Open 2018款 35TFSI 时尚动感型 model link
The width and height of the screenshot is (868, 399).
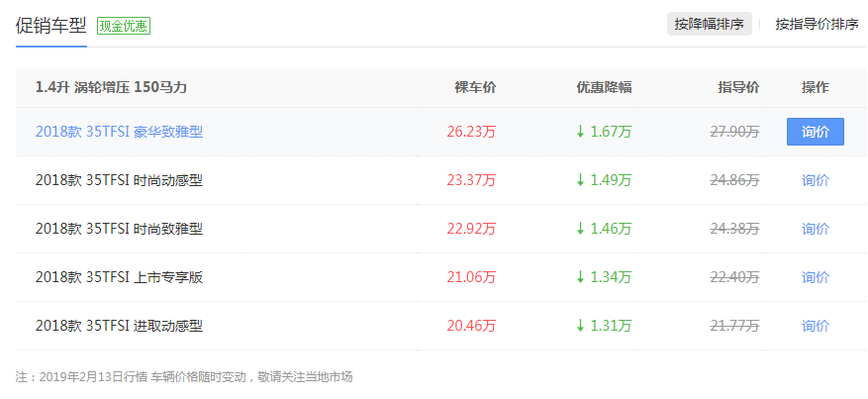click(119, 180)
